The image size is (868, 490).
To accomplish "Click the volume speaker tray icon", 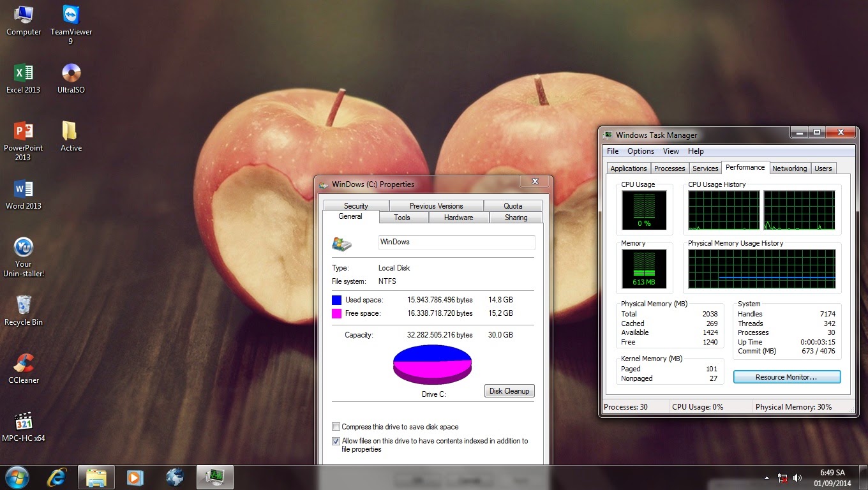I will [797, 477].
